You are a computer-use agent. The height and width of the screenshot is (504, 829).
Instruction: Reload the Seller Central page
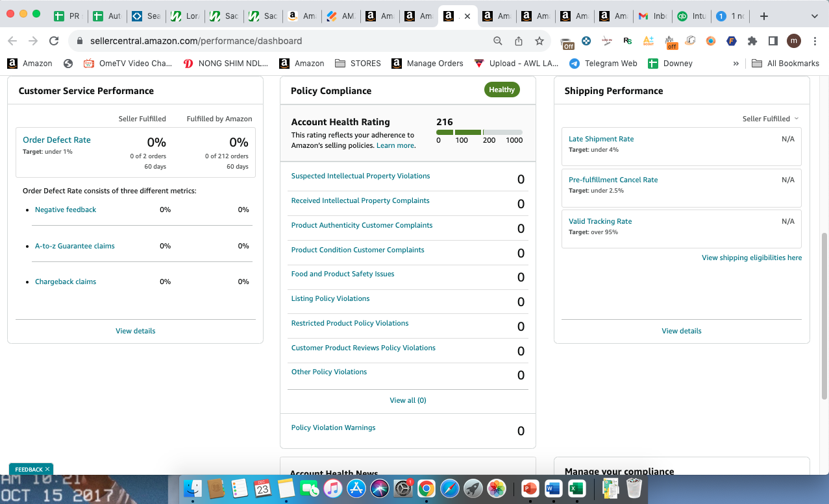click(x=55, y=41)
